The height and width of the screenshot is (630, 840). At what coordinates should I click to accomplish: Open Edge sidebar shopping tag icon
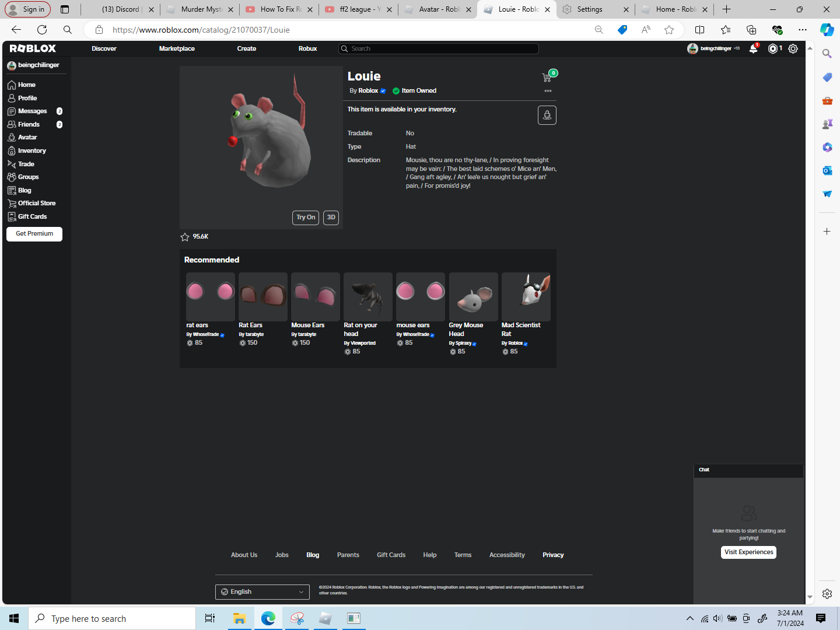(x=827, y=77)
